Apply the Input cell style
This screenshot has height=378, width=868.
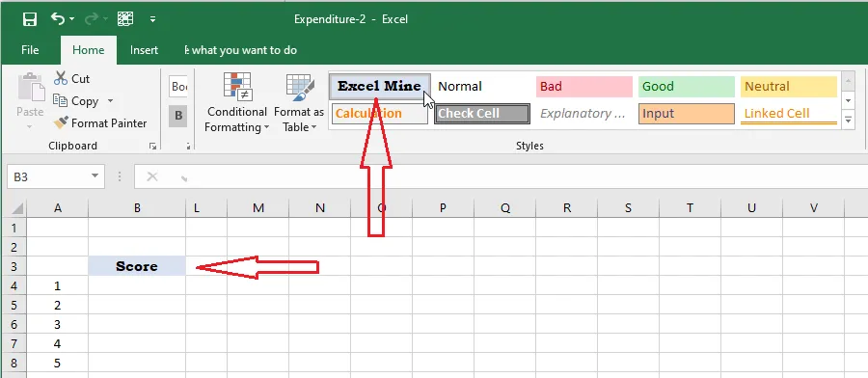tap(687, 114)
